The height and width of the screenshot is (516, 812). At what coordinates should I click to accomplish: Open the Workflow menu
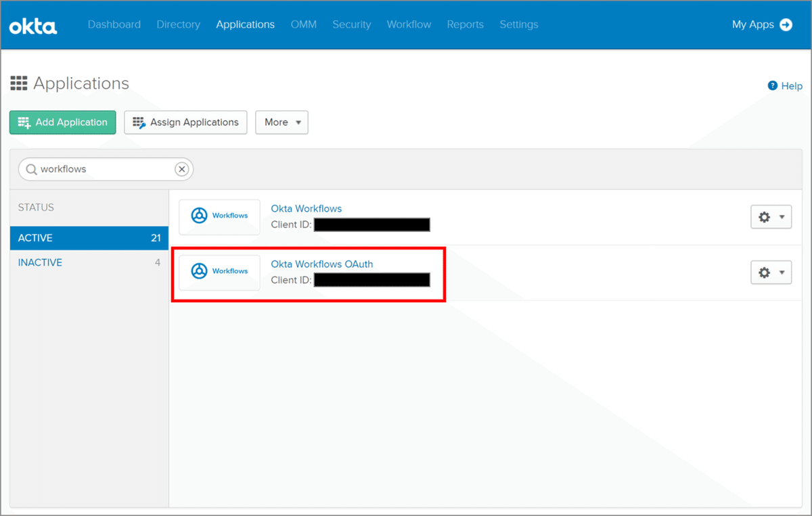pos(409,24)
